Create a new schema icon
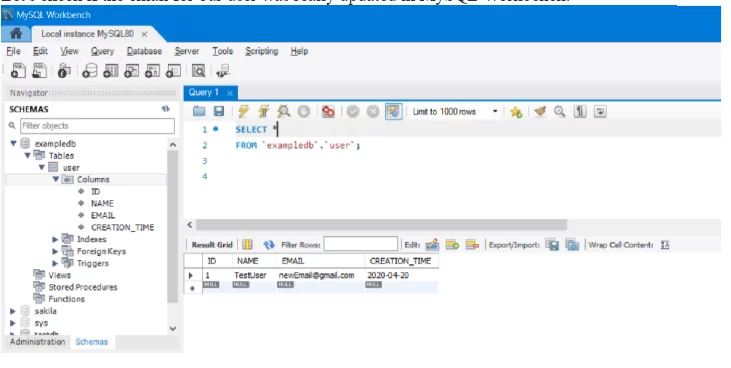Screen dimensions: 731x368 pos(89,71)
